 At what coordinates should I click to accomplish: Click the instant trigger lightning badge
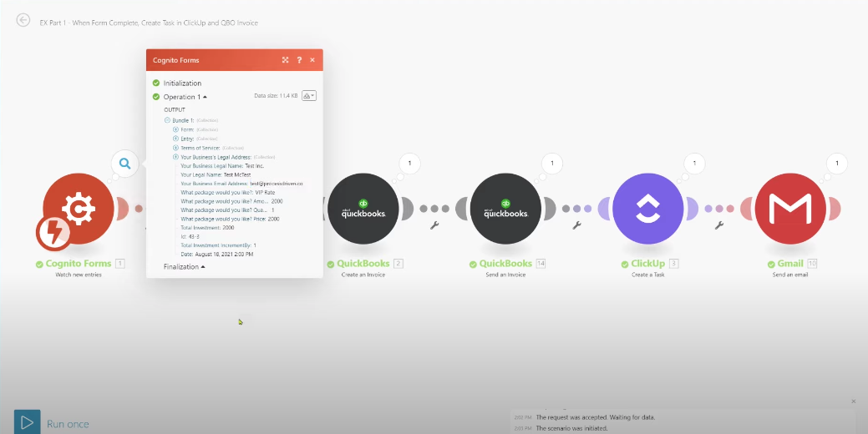pos(53,234)
